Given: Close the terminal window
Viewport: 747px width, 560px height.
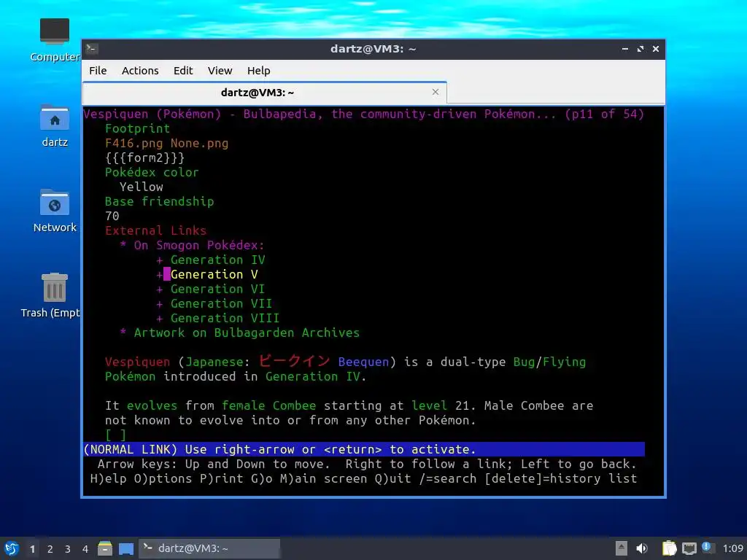Looking at the screenshot, I should 656,49.
